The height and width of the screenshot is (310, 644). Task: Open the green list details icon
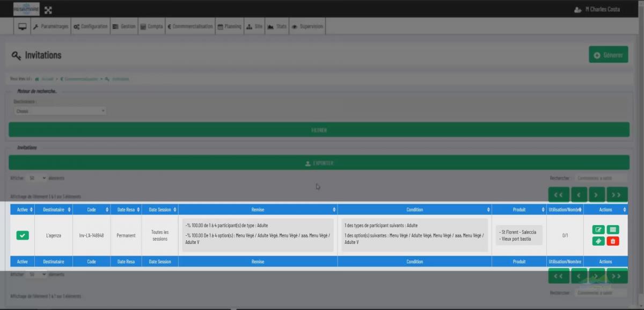612,230
